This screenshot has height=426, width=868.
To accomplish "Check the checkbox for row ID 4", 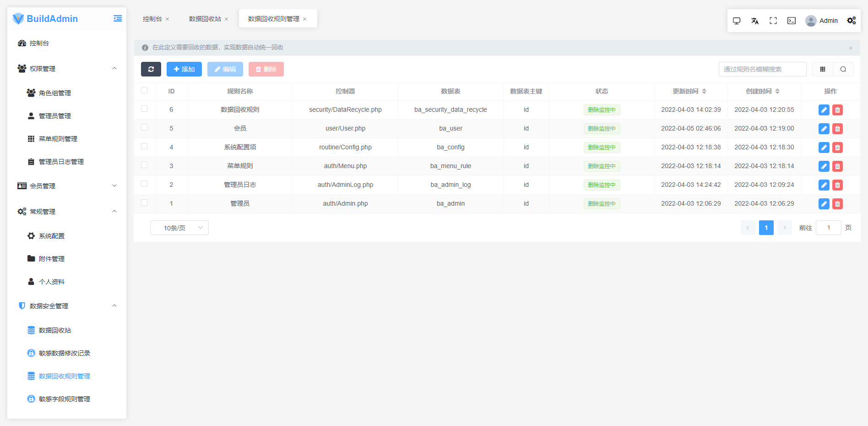I will pyautogui.click(x=145, y=147).
